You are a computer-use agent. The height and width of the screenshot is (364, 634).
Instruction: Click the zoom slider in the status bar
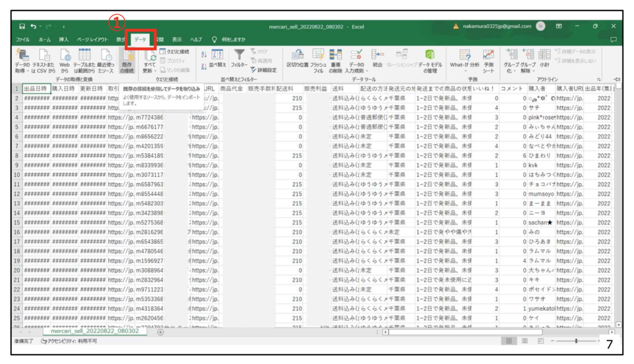[576, 341]
